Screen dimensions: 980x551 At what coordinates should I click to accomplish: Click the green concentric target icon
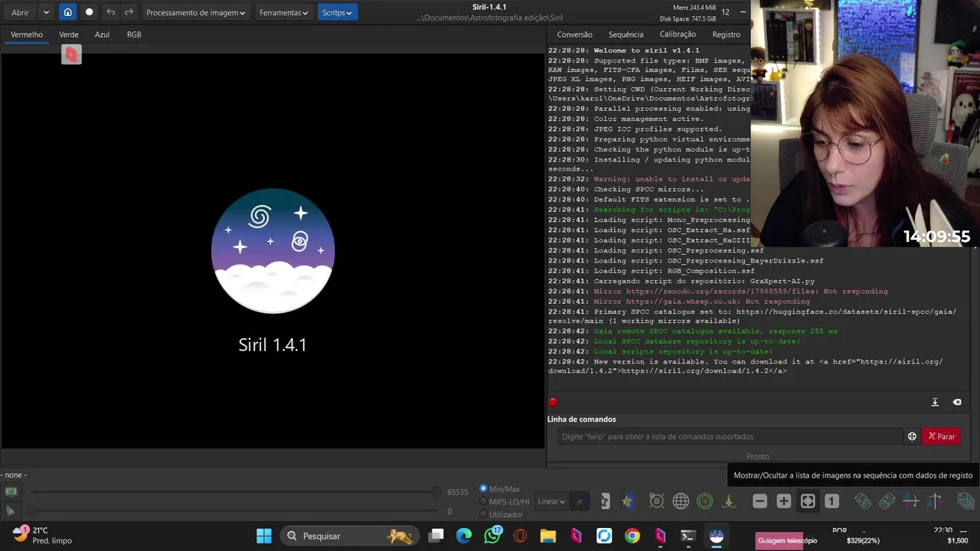(705, 501)
